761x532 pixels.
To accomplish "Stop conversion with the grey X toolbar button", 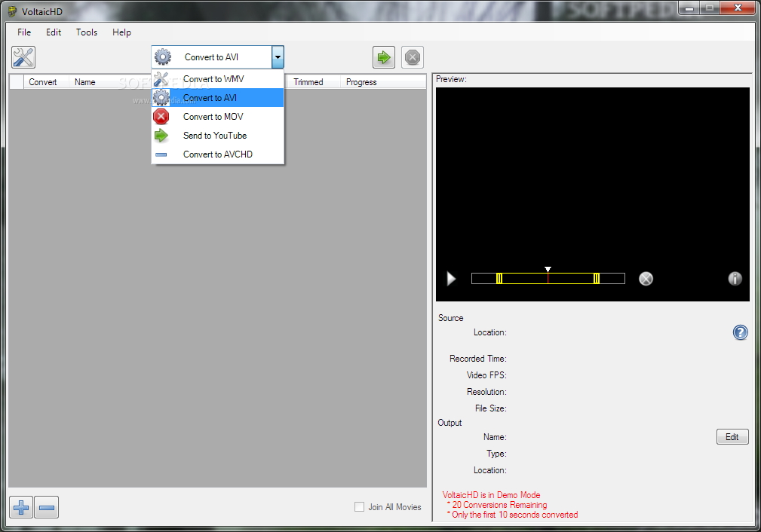I will tap(413, 57).
